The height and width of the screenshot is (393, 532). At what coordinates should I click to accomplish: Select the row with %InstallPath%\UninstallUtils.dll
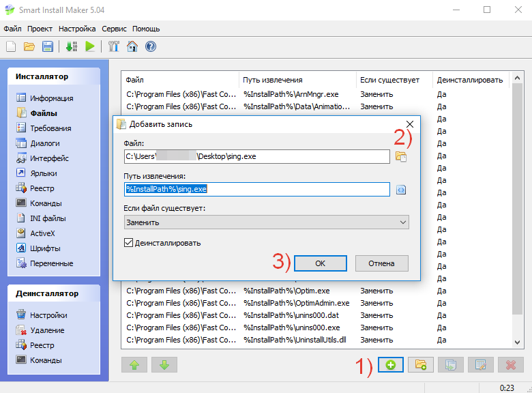pyautogui.click(x=316, y=339)
